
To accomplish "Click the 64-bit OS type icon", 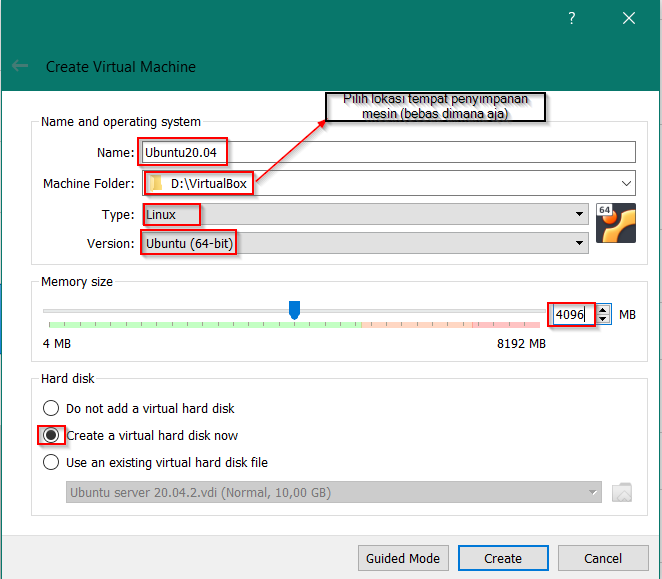I will [615, 224].
